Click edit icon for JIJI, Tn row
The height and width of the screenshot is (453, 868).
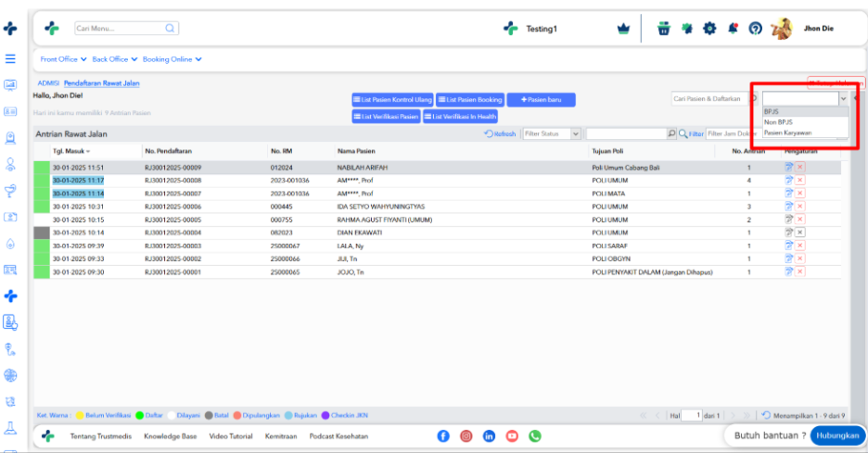click(x=789, y=258)
